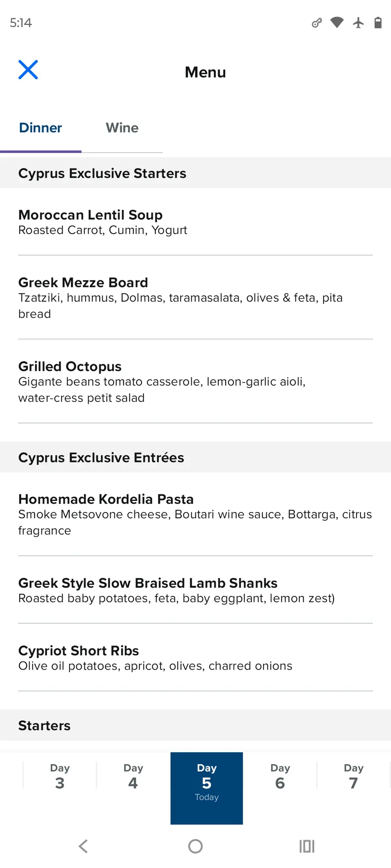This screenshot has width=391, height=868.
Task: Select the Dinner tab
Action: pyautogui.click(x=41, y=128)
